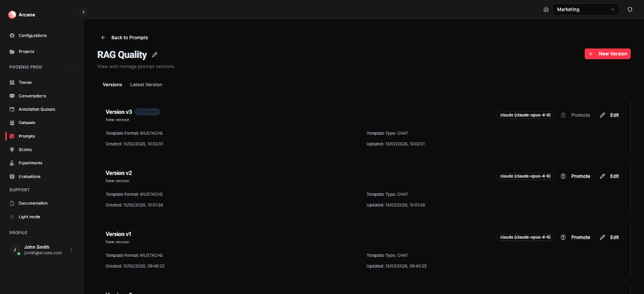This screenshot has width=644, height=294.
Task: Open the Marketing workspace dropdown
Action: pyautogui.click(x=586, y=9)
